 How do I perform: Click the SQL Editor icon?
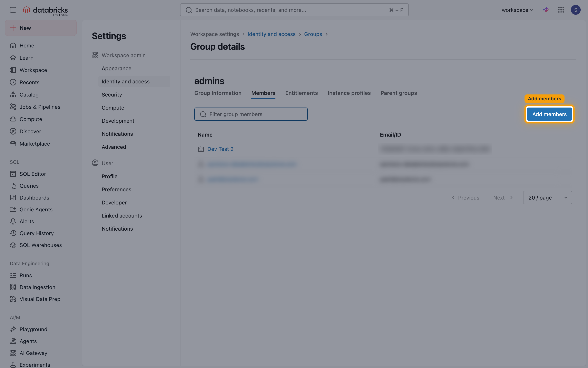pos(13,174)
